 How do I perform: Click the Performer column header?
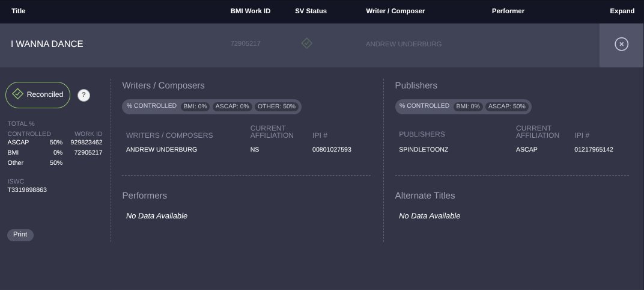[508, 11]
